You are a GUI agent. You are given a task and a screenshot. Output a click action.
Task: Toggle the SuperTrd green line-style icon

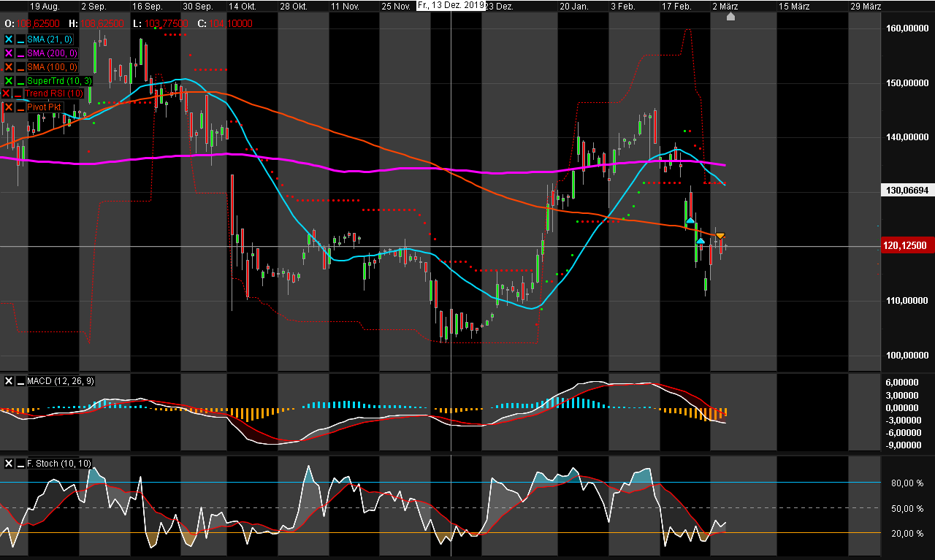click(x=20, y=80)
